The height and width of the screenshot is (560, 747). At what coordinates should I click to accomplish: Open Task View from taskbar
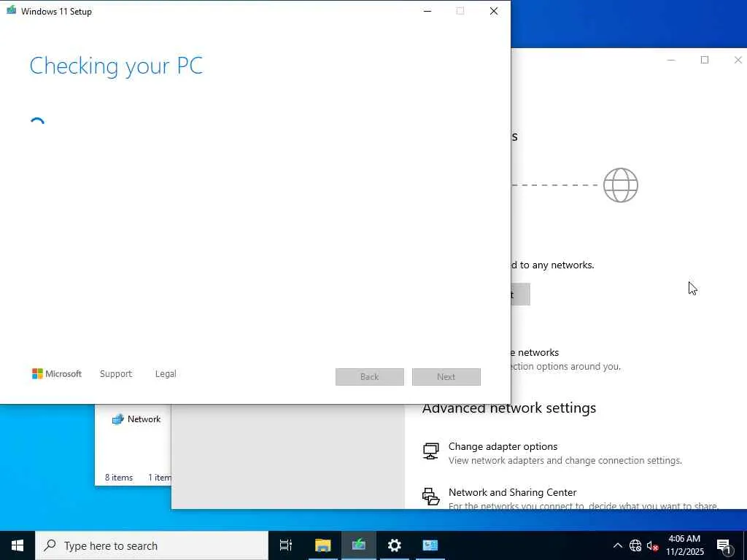click(x=286, y=545)
